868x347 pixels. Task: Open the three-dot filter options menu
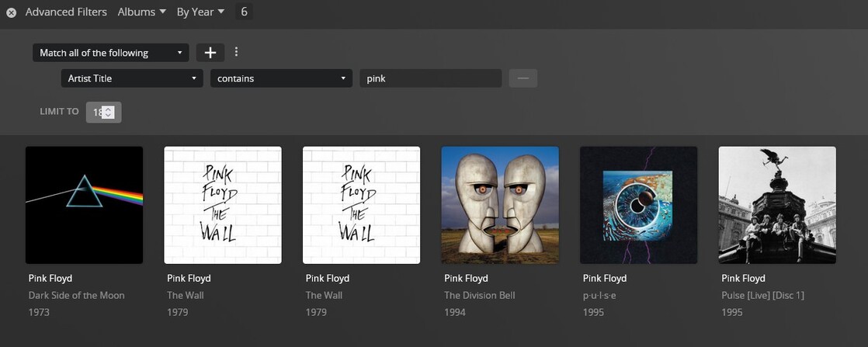coord(237,52)
